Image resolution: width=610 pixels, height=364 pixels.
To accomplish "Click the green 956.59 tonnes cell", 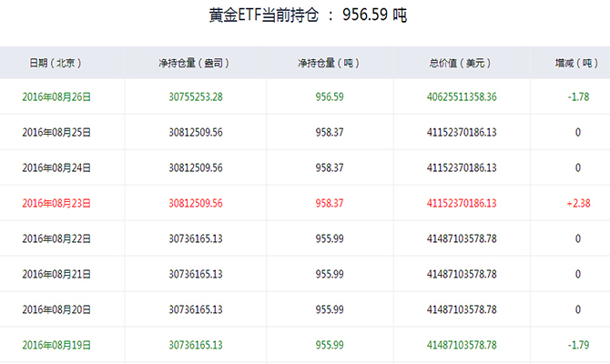I will pos(330,96).
